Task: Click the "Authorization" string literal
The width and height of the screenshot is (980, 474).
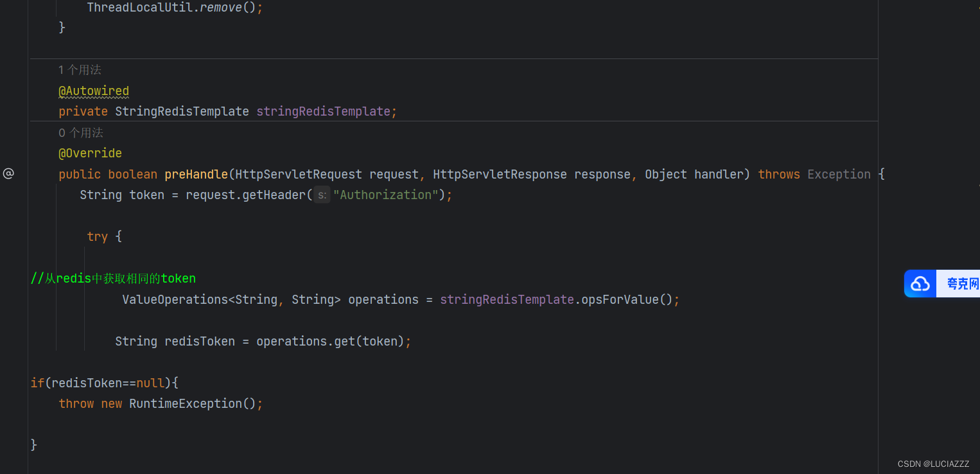Action: 385,195
